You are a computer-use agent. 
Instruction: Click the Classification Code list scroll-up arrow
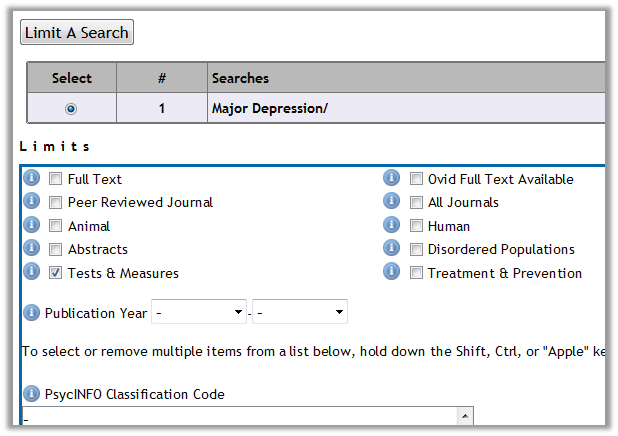(465, 416)
